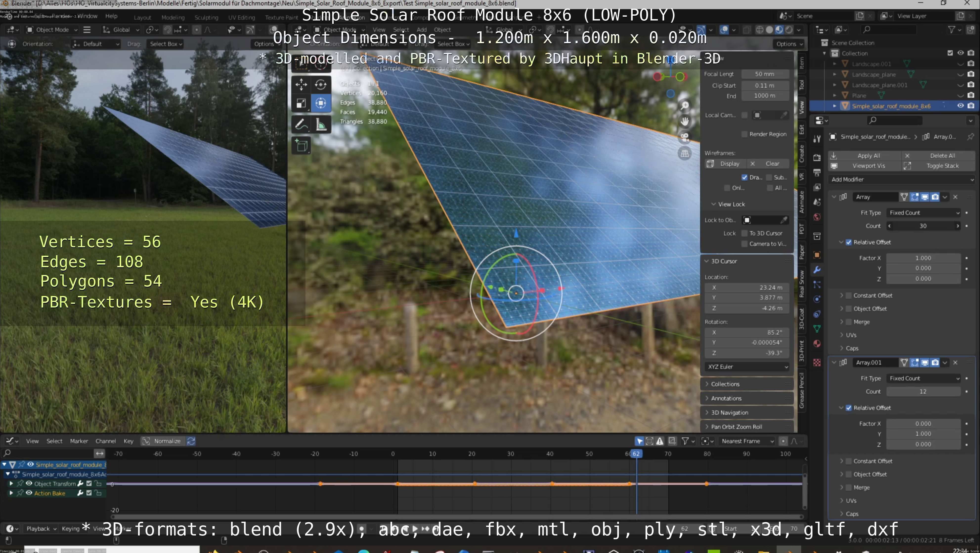Select the Scale tool icon
The height and width of the screenshot is (553, 980).
[301, 103]
